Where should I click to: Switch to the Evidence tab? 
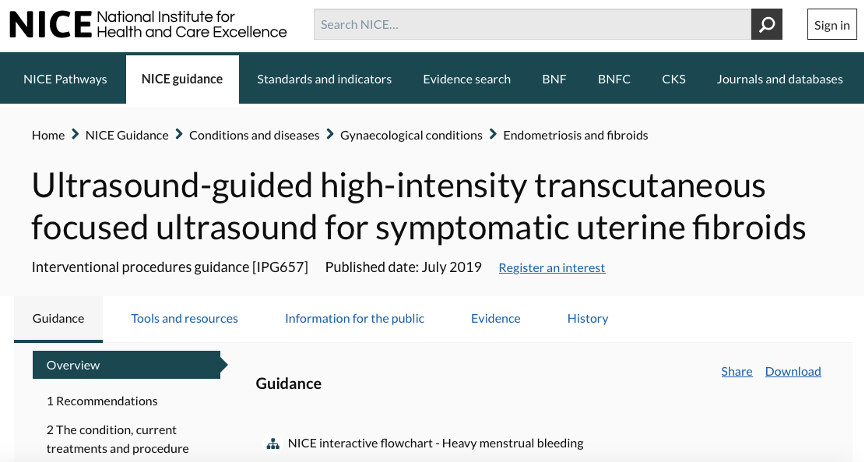click(495, 318)
